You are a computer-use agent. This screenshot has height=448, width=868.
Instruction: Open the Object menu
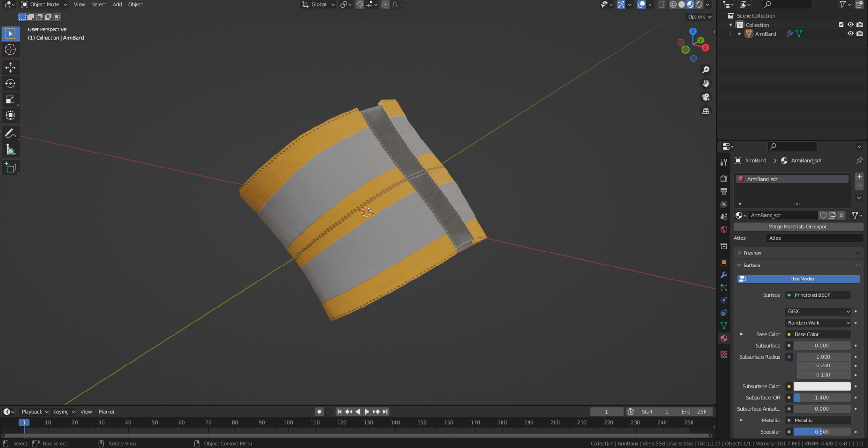click(136, 4)
